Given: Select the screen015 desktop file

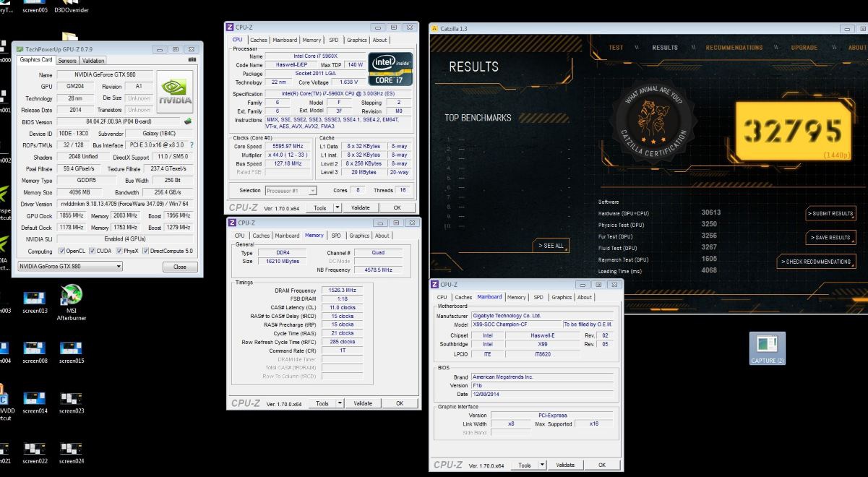Looking at the screenshot, I should (72, 351).
